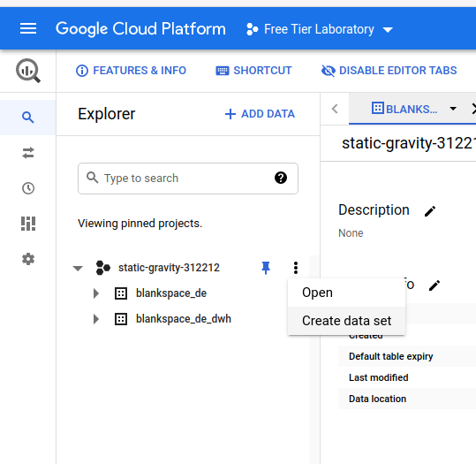Viewport: 476px width, 464px height.
Task: Open Data transfers sidebar icon
Action: click(x=28, y=153)
